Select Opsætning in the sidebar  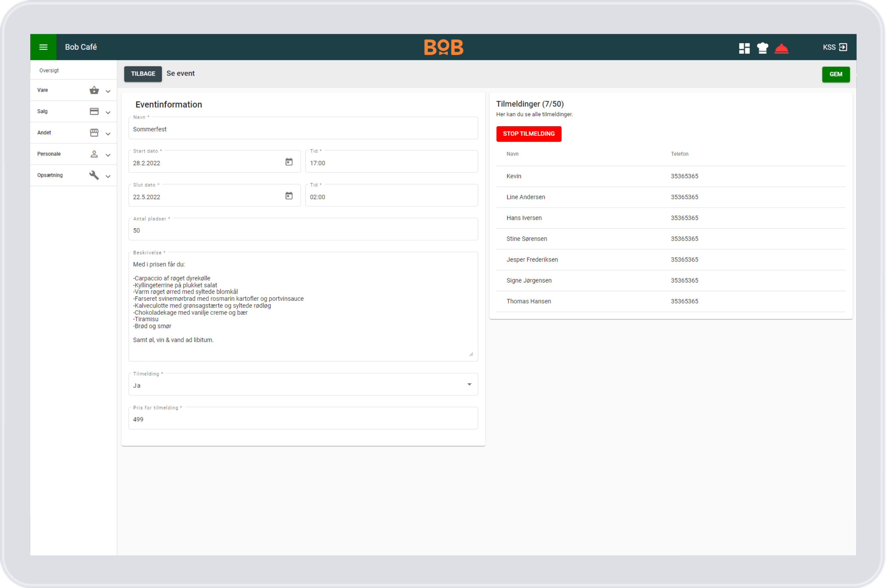74,175
